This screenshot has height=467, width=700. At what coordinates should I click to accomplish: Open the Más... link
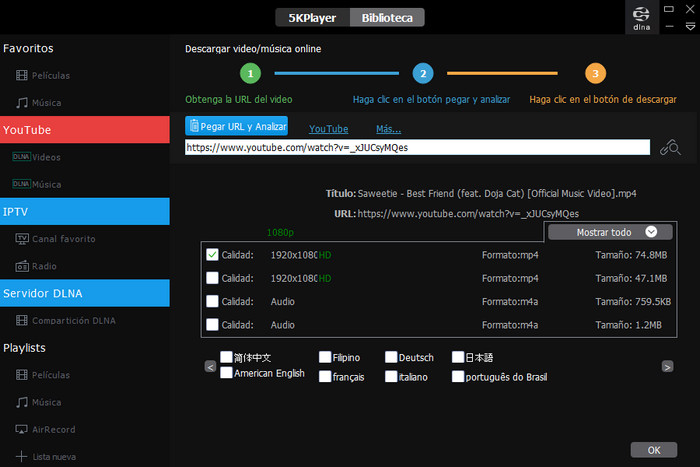coord(388,129)
